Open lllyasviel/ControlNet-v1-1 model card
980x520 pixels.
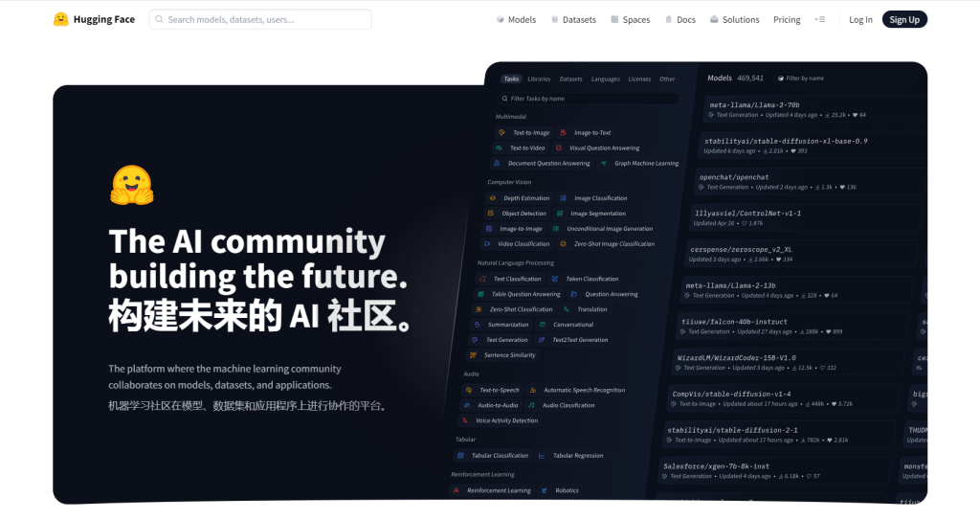click(x=804, y=217)
